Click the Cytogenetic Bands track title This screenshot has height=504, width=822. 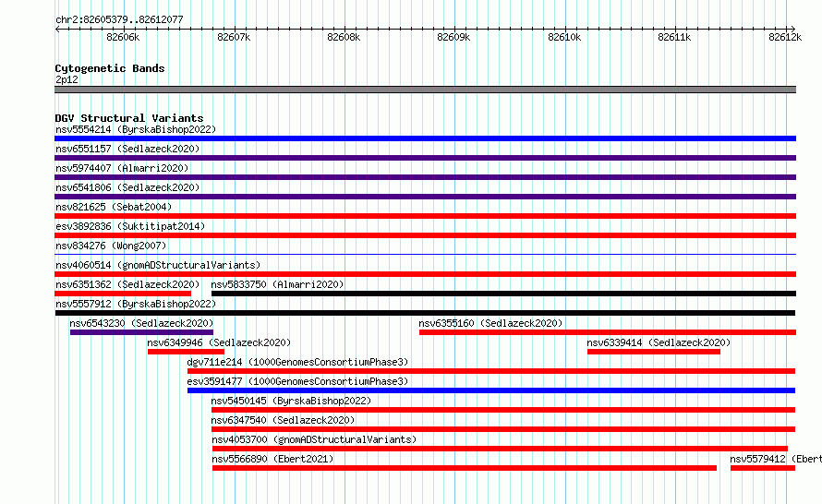click(110, 68)
